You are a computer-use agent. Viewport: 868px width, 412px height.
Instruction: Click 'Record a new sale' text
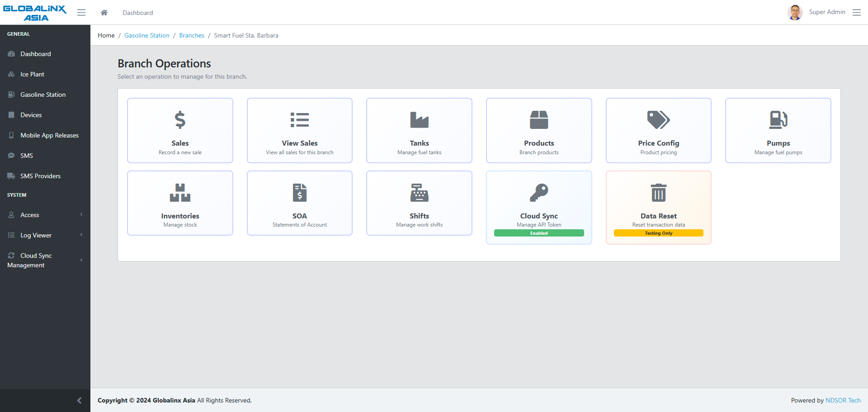(x=180, y=152)
